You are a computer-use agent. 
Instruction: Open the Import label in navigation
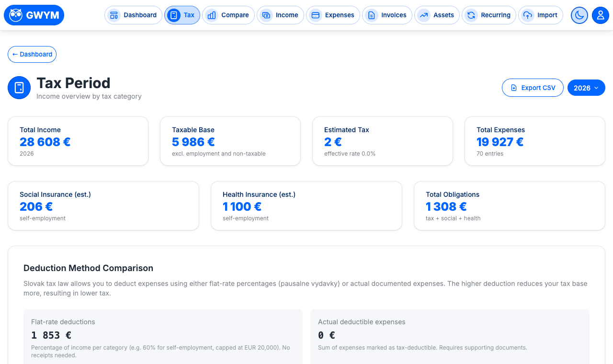[547, 15]
